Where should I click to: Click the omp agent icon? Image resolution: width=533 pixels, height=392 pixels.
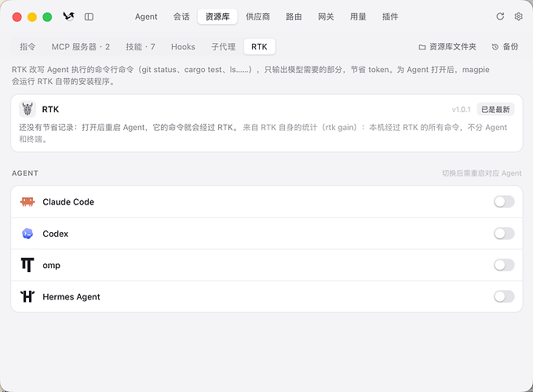[27, 265]
